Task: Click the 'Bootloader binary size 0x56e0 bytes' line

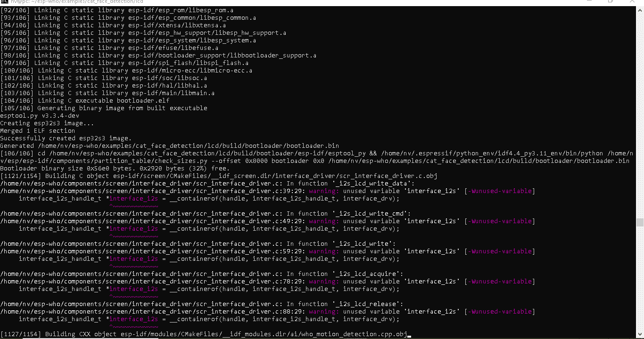Action: 115,169
